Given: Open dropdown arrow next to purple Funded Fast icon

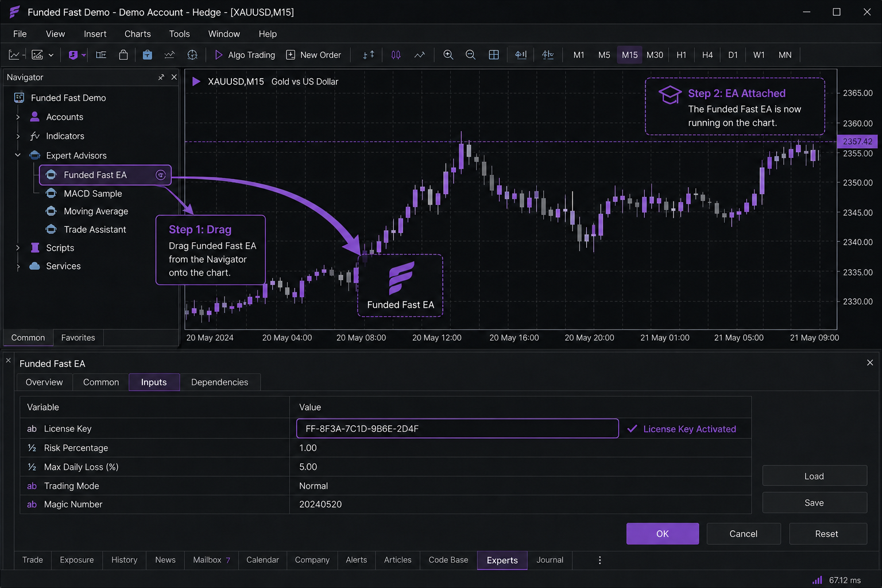Looking at the screenshot, I should tap(84, 55).
